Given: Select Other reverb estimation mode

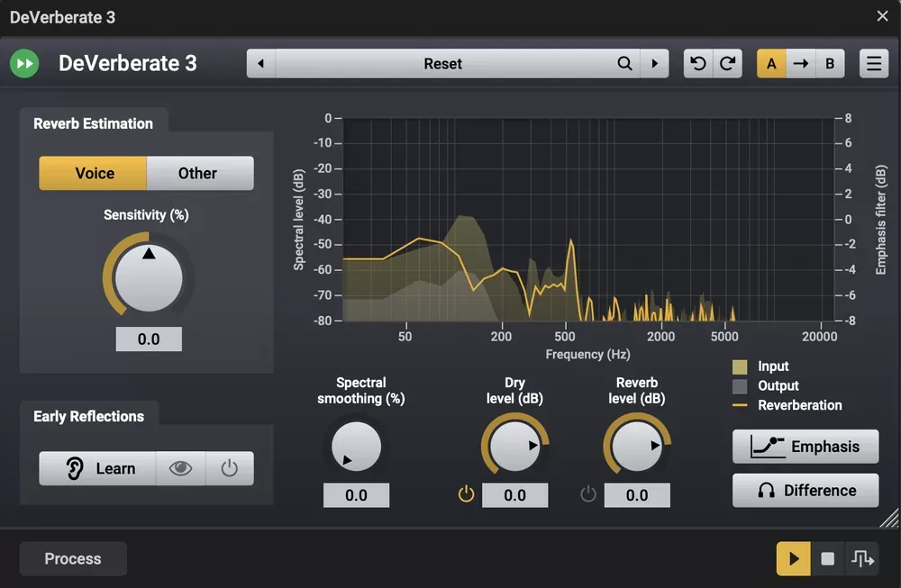Looking at the screenshot, I should tap(200, 173).
